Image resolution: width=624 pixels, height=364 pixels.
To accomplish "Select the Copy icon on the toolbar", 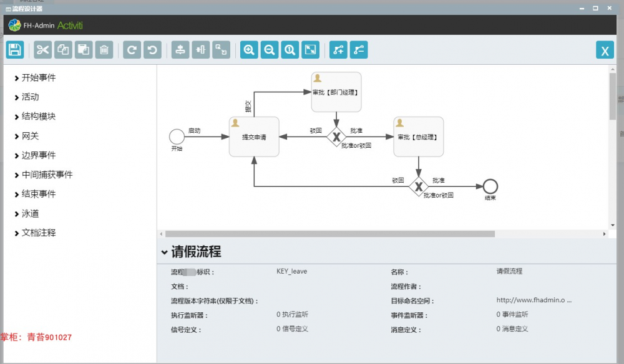I will 62,50.
